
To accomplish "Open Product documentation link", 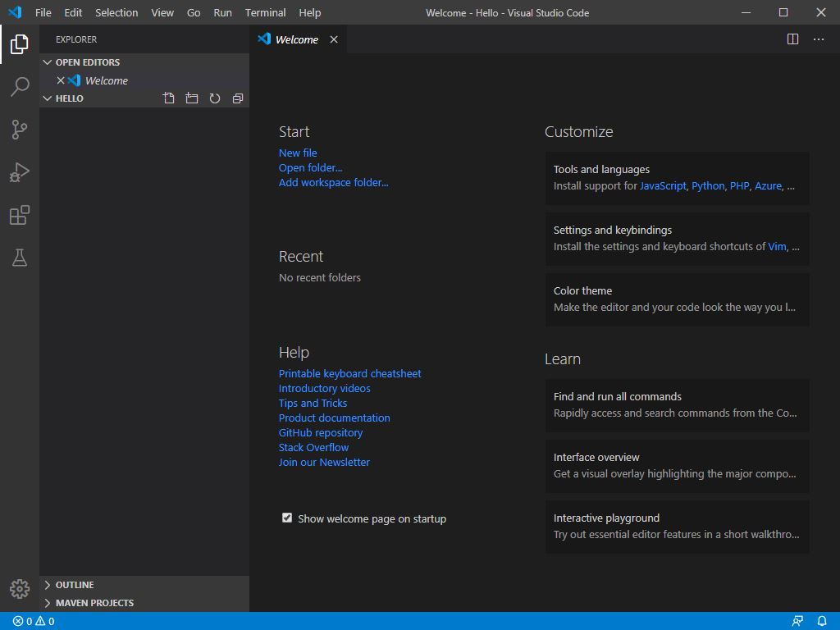I will coord(335,418).
